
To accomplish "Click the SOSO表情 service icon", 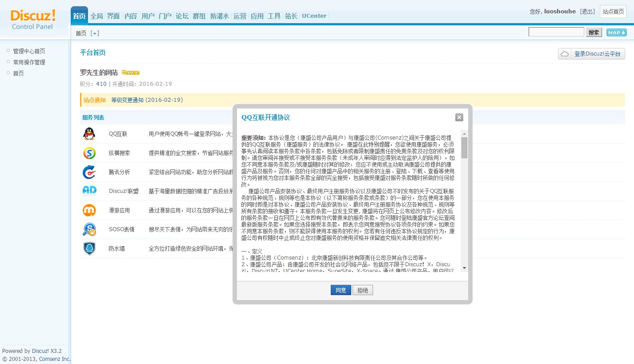I will [89, 229].
